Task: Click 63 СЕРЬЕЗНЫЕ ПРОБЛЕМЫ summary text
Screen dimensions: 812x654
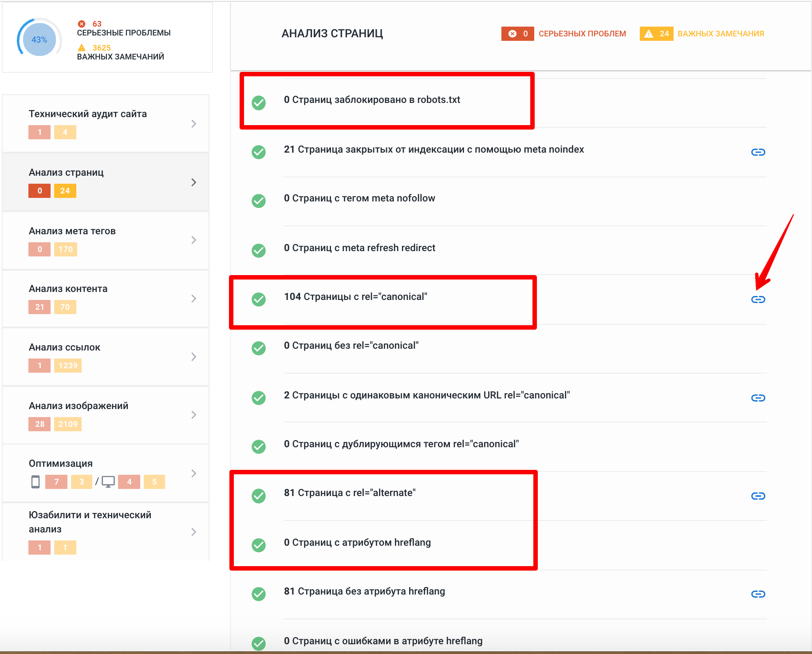Action: click(124, 28)
